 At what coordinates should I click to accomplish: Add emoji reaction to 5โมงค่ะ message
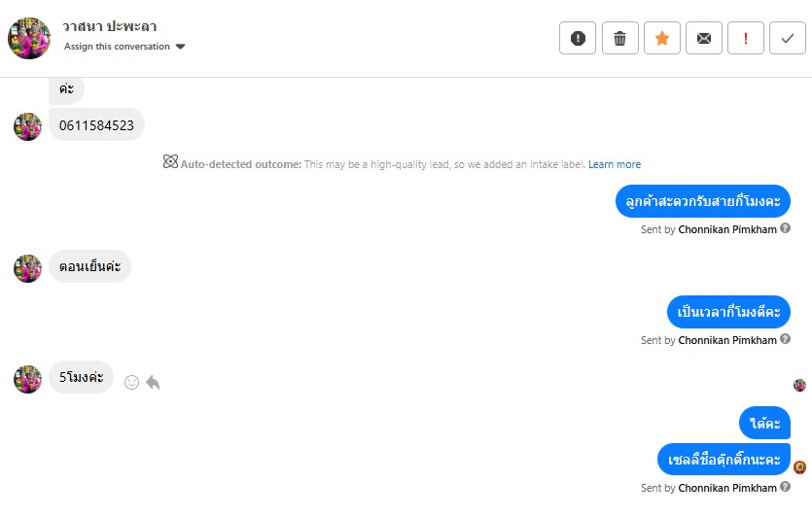(132, 383)
